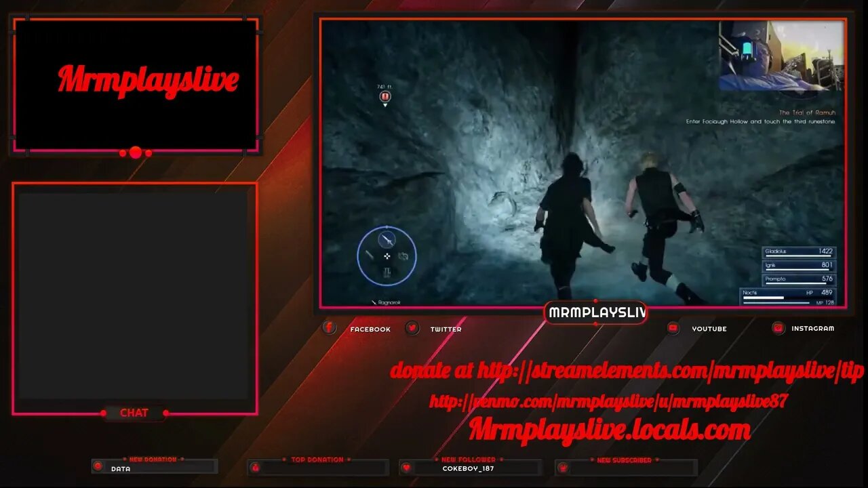Click the center crosshair of weapon wheel

coord(387,256)
